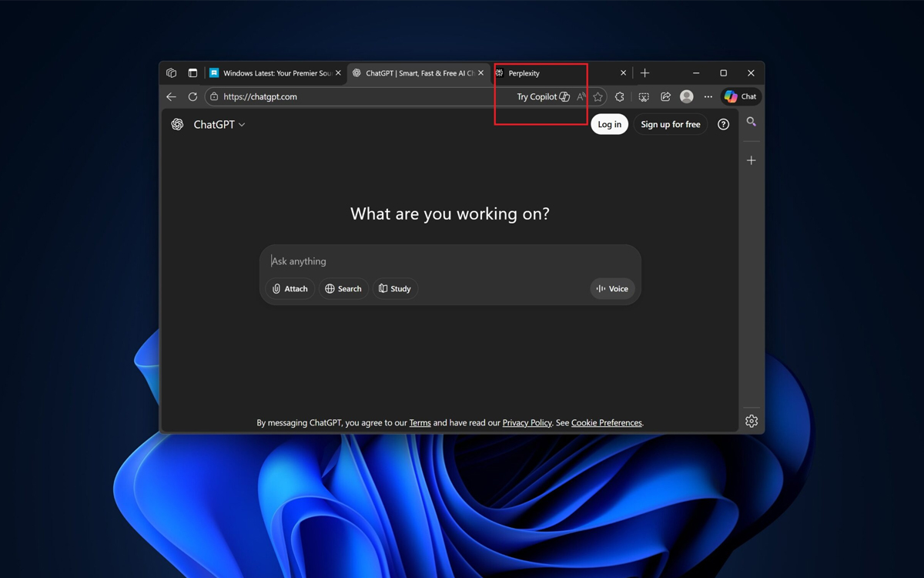Click the Ask anything input field

click(450, 261)
